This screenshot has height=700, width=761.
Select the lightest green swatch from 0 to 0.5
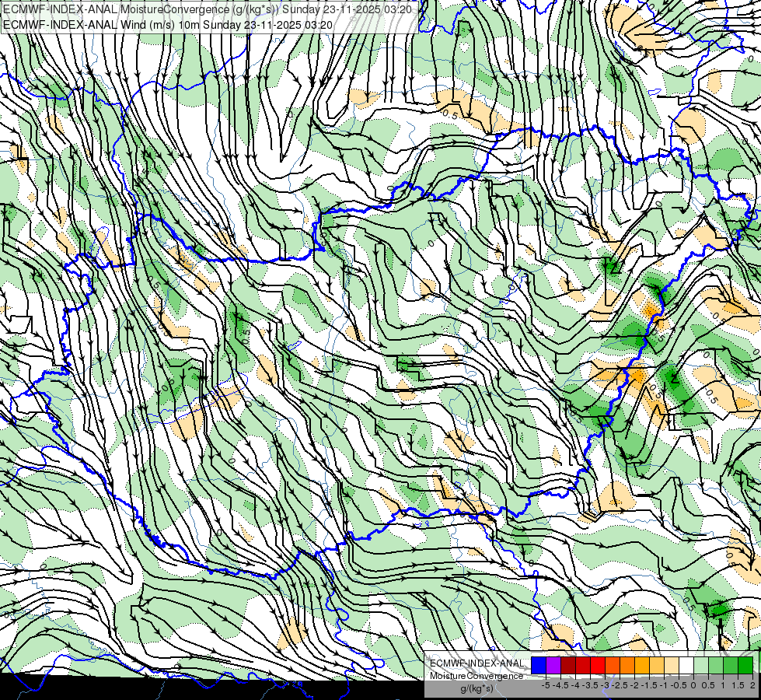tap(701, 666)
